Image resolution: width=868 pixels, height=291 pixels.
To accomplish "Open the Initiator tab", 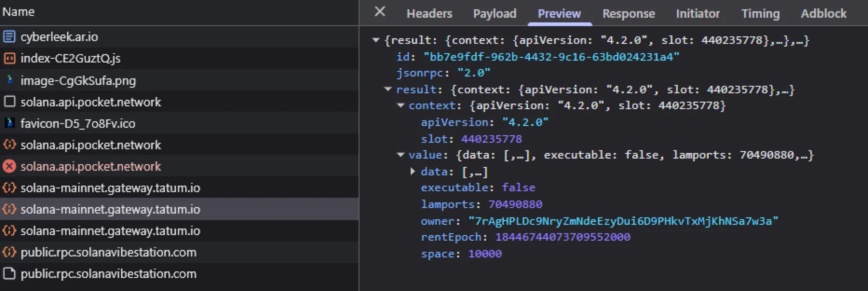I will point(698,14).
